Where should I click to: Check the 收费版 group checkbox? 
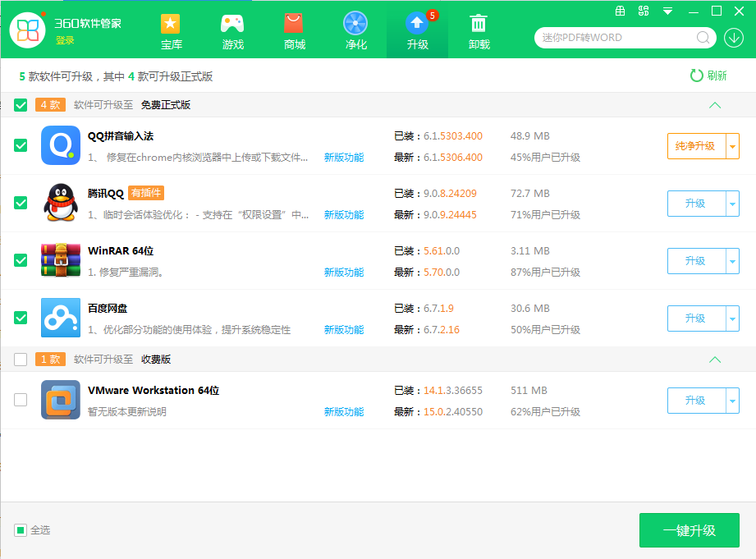click(x=21, y=360)
